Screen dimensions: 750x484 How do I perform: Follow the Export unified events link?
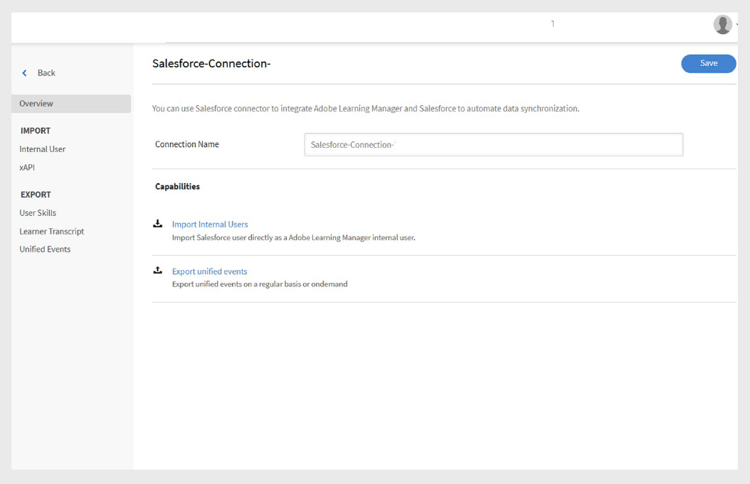[x=210, y=271]
